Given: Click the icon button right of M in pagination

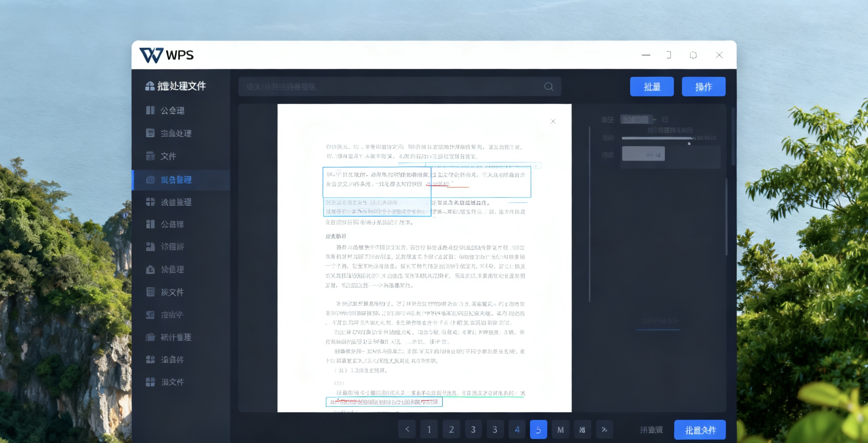Looking at the screenshot, I should pyautogui.click(x=582, y=430).
